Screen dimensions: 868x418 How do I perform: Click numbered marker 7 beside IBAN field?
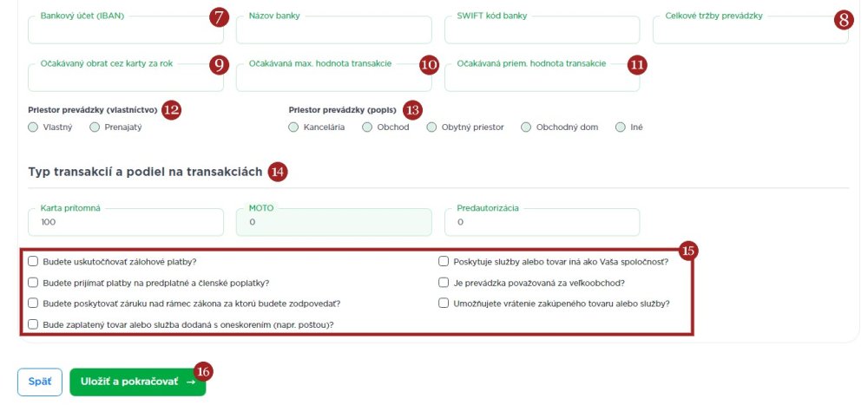click(218, 17)
